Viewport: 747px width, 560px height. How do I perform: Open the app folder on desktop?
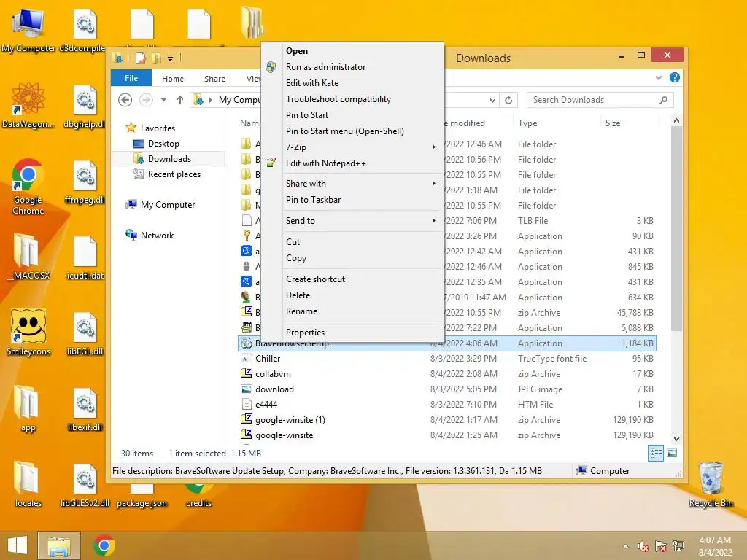[x=28, y=408]
